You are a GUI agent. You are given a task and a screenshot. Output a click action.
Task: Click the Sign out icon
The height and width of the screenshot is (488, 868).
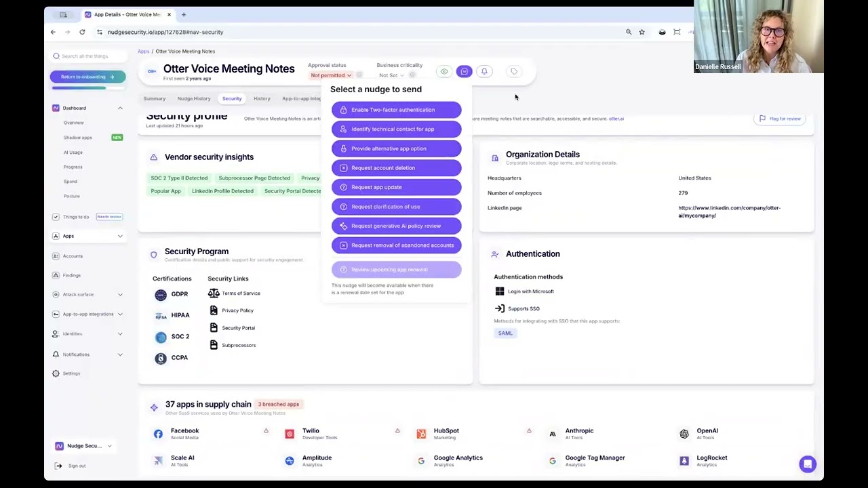pyautogui.click(x=58, y=466)
